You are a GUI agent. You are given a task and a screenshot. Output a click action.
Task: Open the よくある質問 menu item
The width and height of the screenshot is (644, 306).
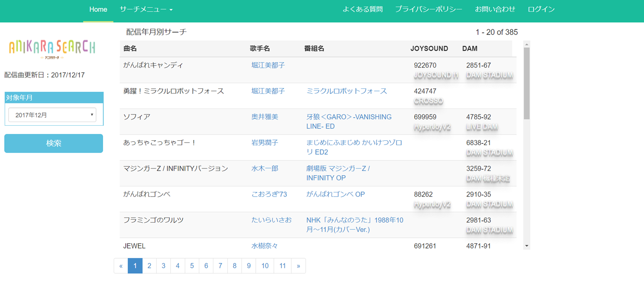362,9
